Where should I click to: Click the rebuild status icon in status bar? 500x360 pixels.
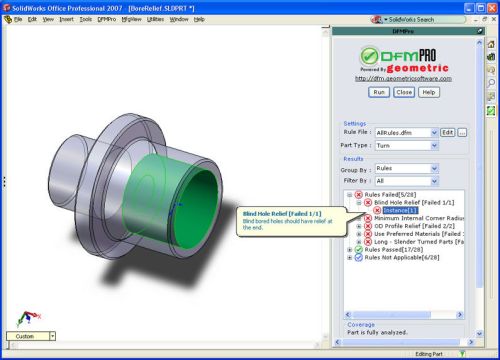[462, 354]
